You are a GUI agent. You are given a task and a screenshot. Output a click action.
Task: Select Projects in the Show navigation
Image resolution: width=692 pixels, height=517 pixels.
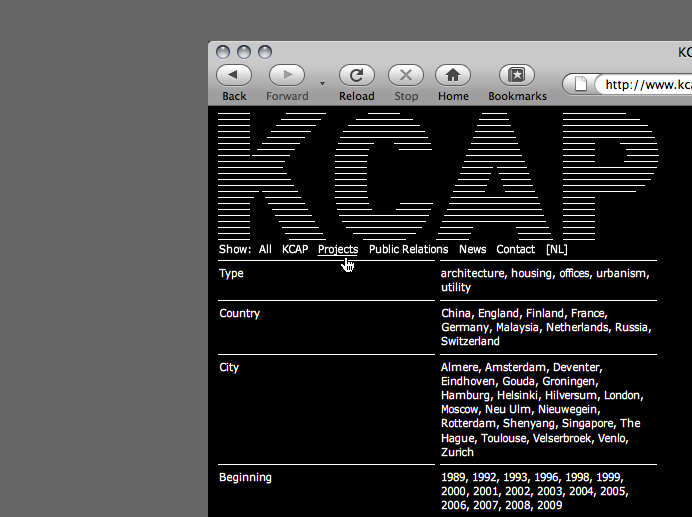[x=338, y=249]
